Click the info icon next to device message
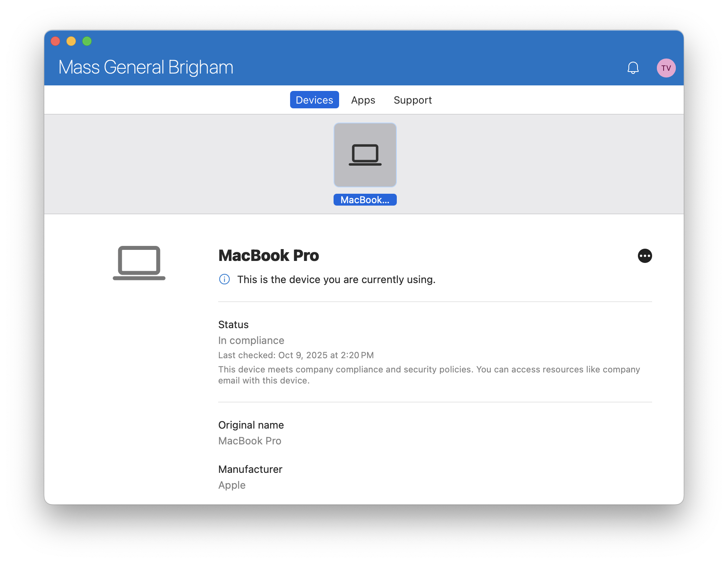The height and width of the screenshot is (563, 728). [224, 279]
